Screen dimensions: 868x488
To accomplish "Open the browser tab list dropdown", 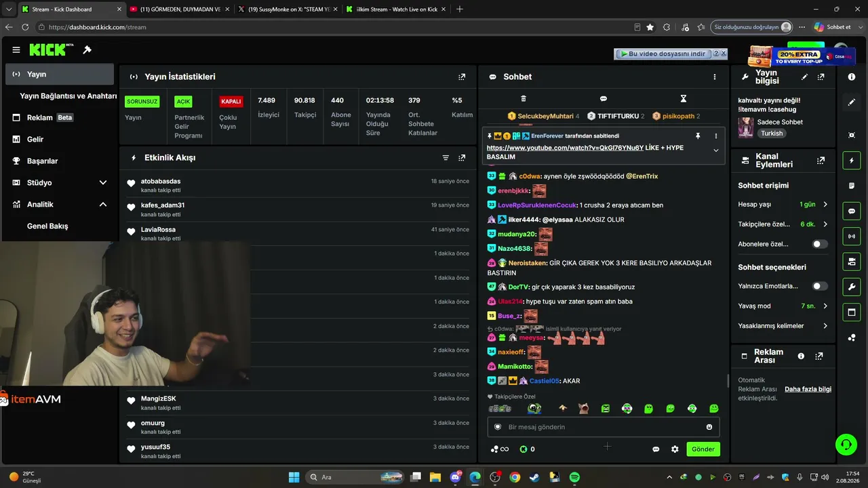I will (9, 9).
